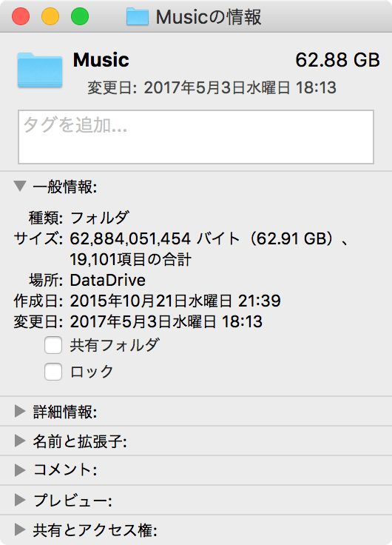Enable the 共有フォルダ checkbox
The width and height of the screenshot is (392, 545).
point(53,345)
